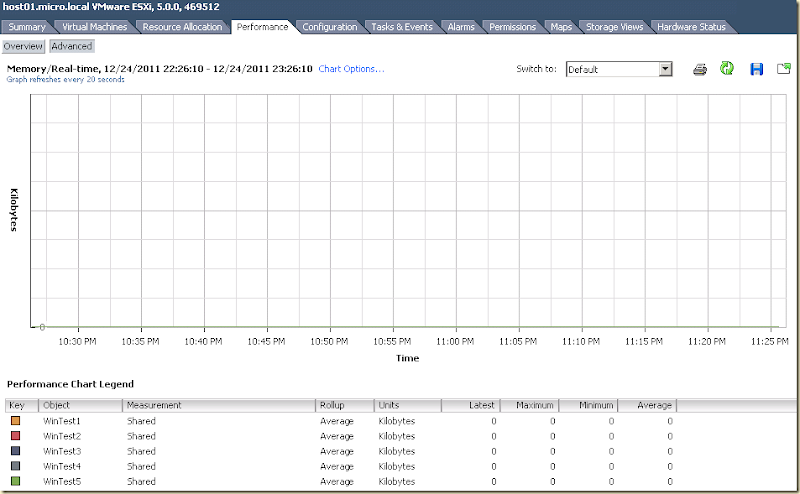Viewport: 800px width, 494px height.
Task: Select the WinTest2 red color key
Action: [15, 436]
